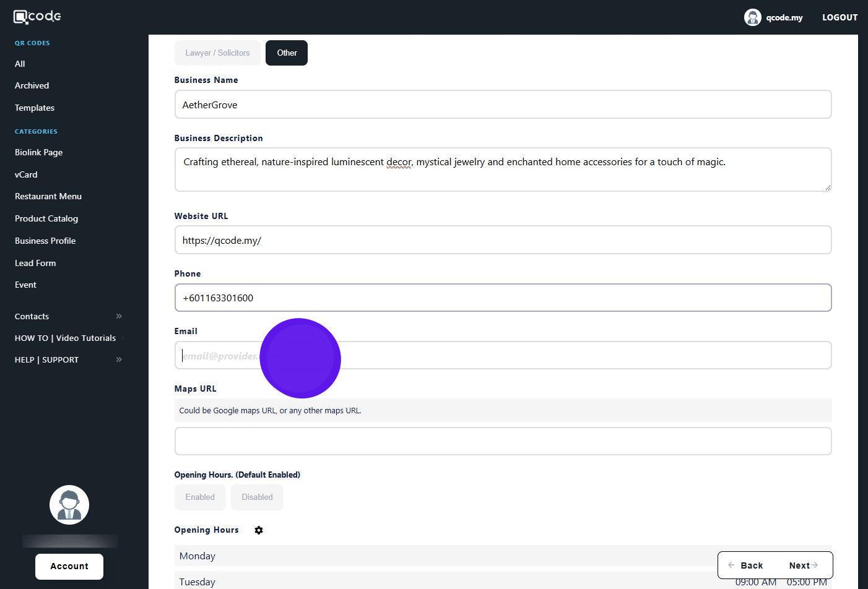Click the Back arrow button
Viewport: 868px width, 589px height.
[x=745, y=565]
